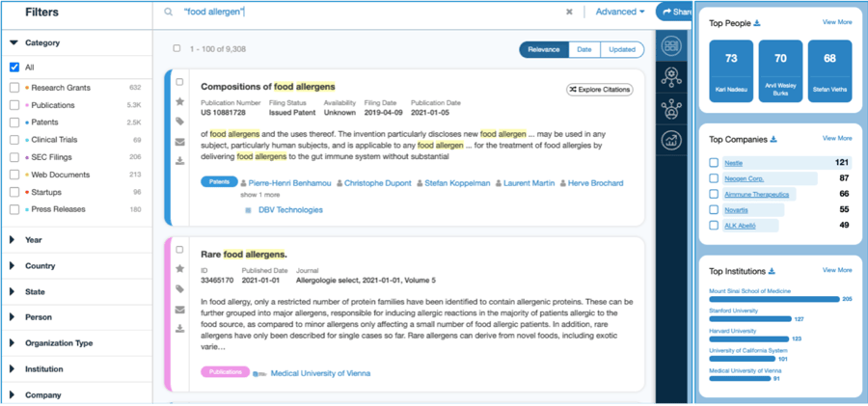Download the Top People list
Viewport: 868px width, 406px height.
pos(757,23)
